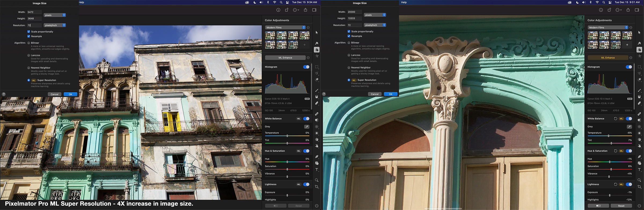The height and width of the screenshot is (210, 644).
Task: Click ML Enhance button in left window
Action: [285, 58]
